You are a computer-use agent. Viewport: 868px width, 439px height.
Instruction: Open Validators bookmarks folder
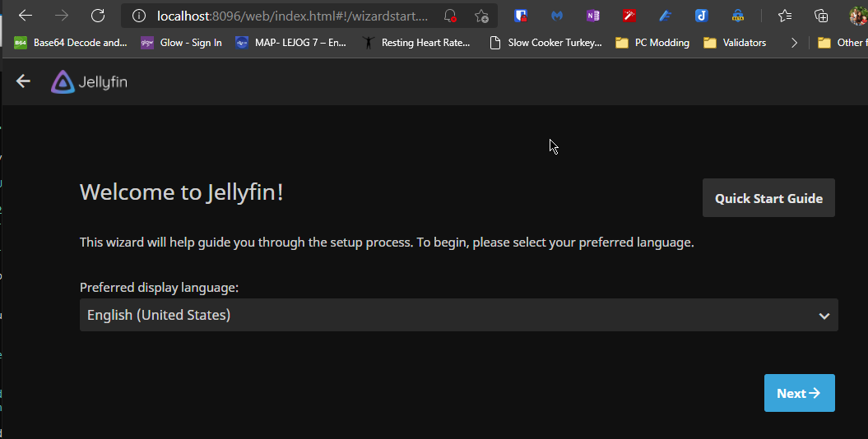click(x=735, y=43)
